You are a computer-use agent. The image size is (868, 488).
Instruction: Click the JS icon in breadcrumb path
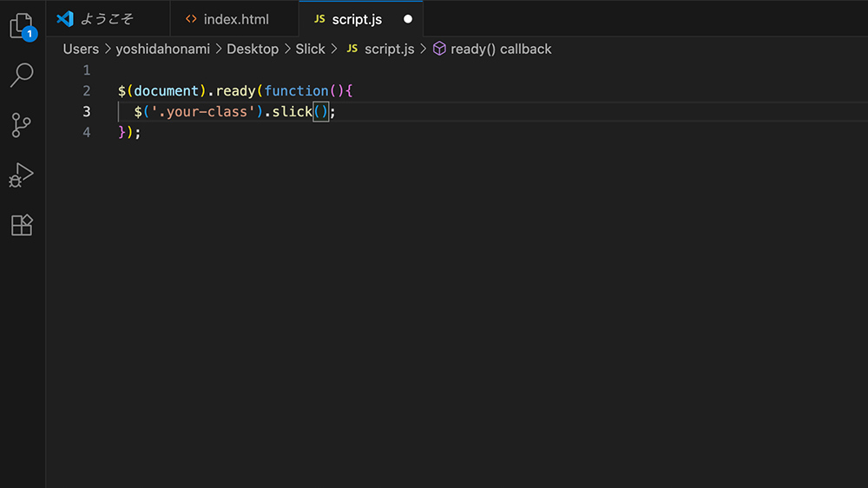(352, 49)
